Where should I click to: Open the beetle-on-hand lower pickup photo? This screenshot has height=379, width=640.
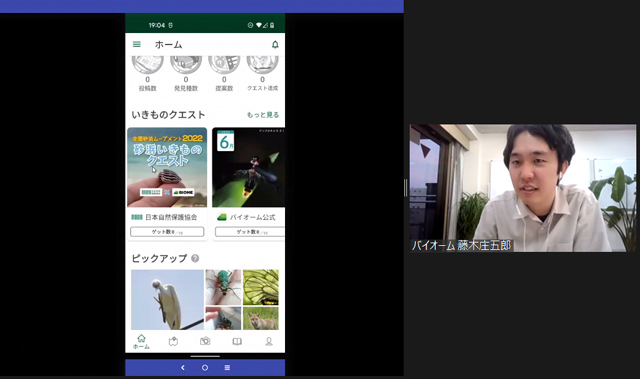tap(223, 318)
